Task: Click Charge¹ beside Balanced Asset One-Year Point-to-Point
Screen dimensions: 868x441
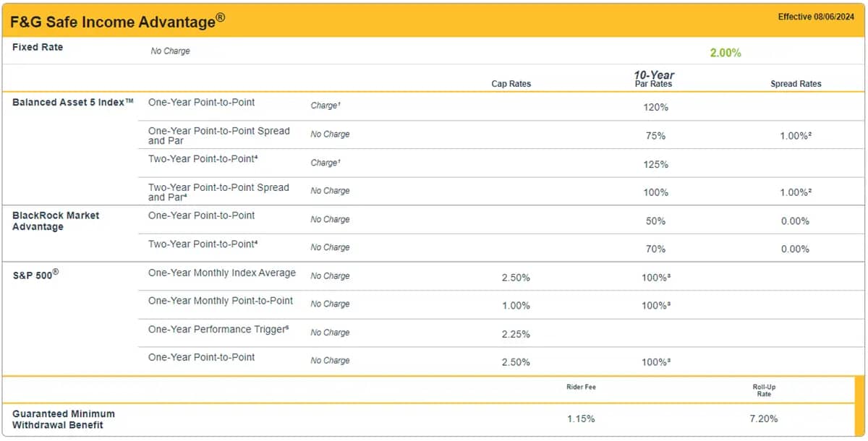Action: tap(325, 106)
